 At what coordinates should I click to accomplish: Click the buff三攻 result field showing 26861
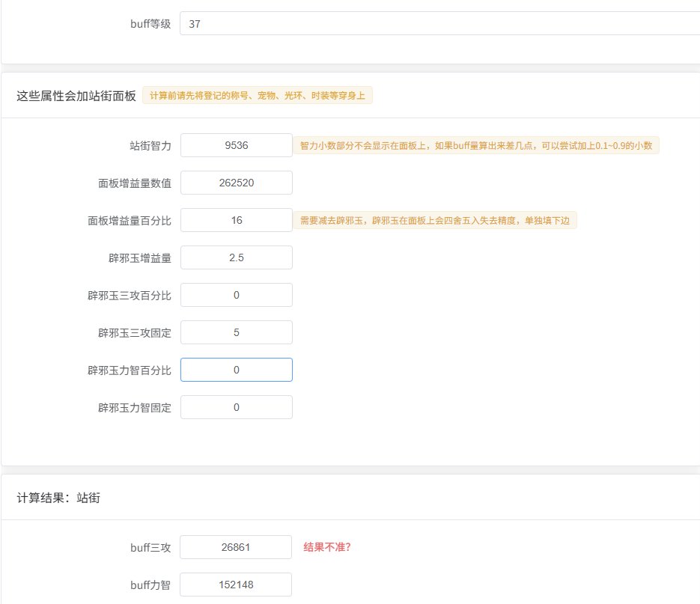[236, 547]
